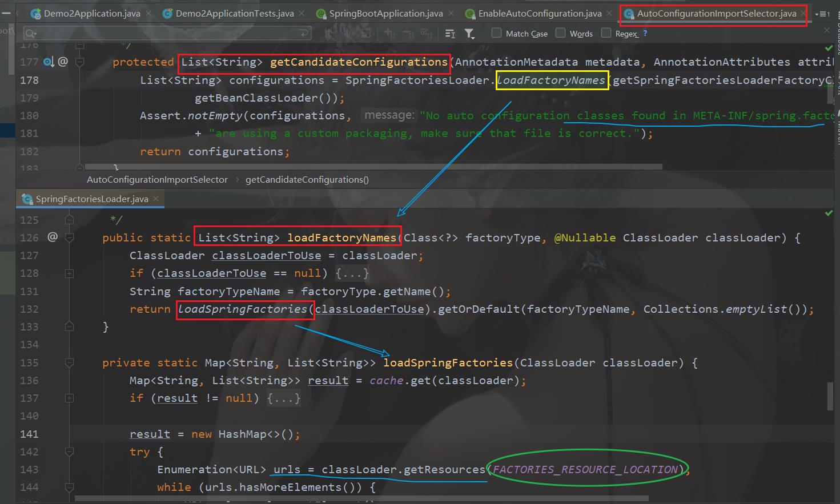This screenshot has height=504, width=840.
Task: Click FACTORIES_RESOURCE_LOCATION constant
Action: coord(585,469)
